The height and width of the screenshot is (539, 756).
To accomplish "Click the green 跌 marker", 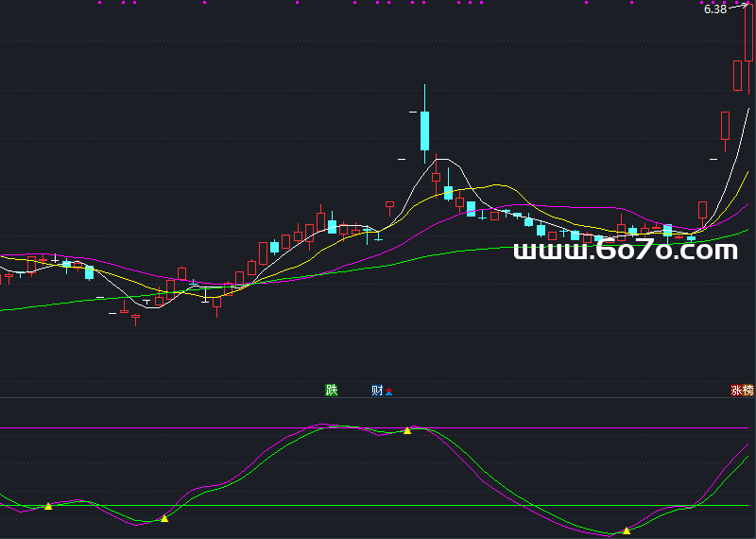I will [x=332, y=390].
